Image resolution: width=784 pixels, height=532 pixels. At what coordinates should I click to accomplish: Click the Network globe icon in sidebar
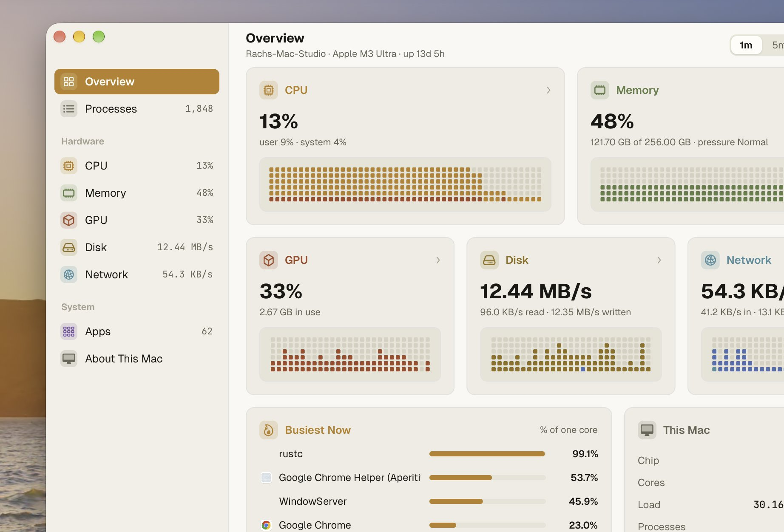69,274
